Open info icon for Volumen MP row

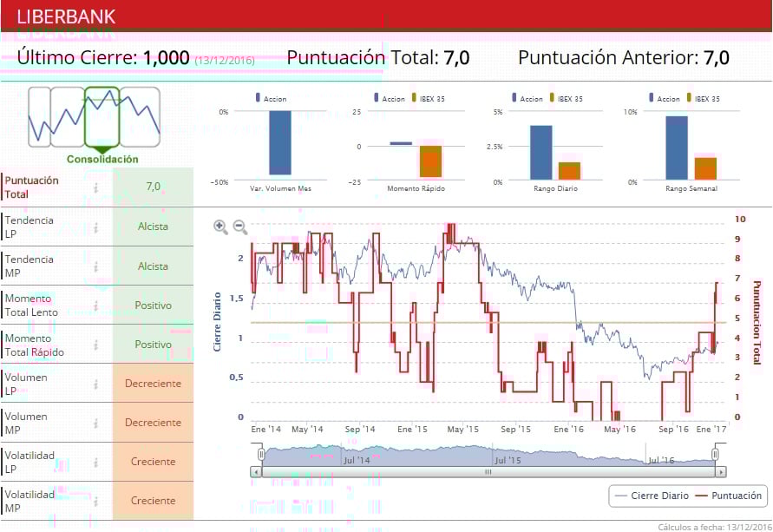tap(96, 423)
